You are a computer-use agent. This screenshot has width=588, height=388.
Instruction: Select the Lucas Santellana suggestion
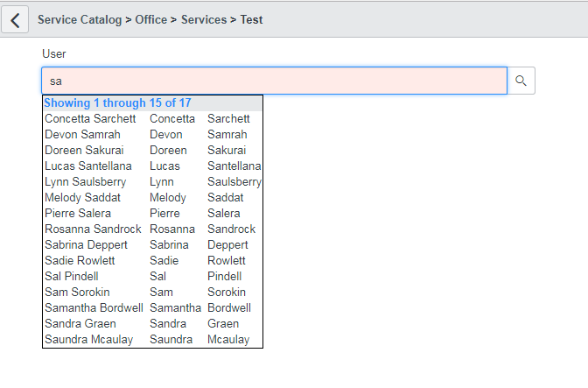point(88,166)
